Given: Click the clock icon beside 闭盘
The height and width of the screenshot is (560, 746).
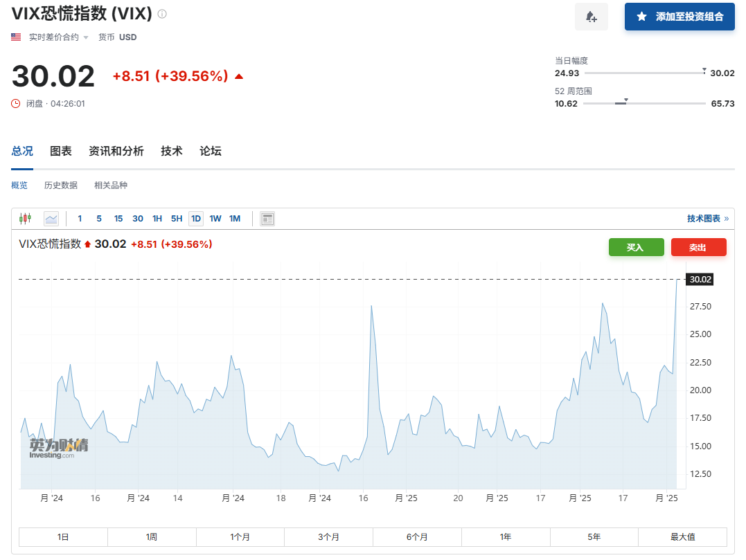Looking at the screenshot, I should pos(16,104).
